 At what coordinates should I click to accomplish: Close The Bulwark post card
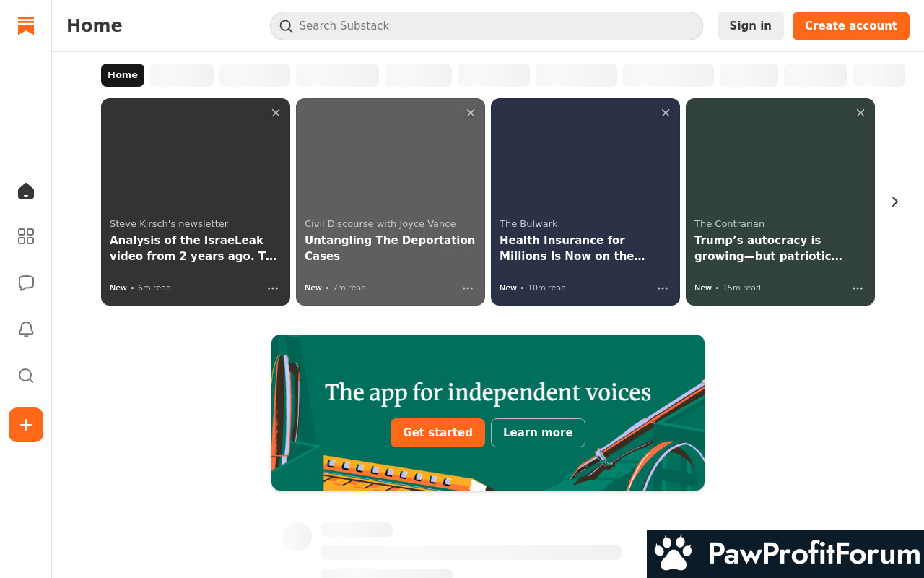[x=666, y=113]
